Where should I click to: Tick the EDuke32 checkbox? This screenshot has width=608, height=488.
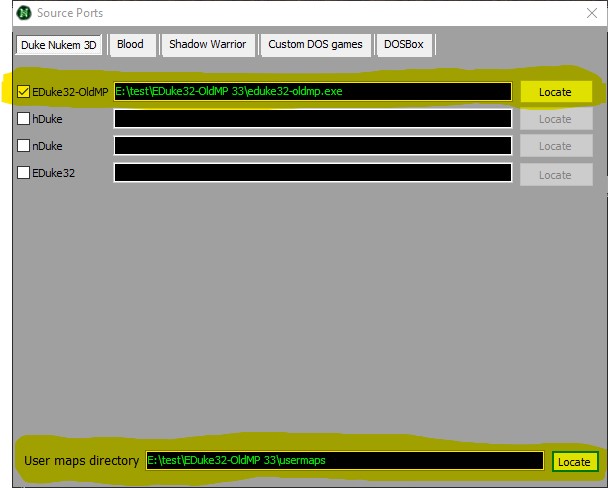(23, 173)
